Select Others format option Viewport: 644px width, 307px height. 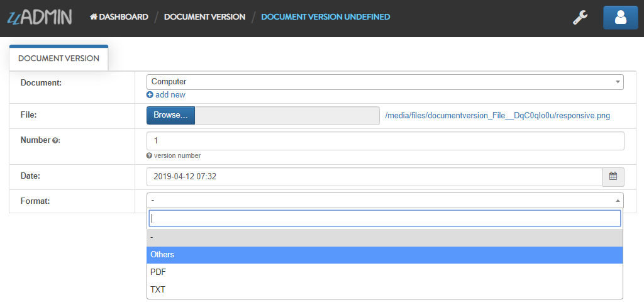click(x=385, y=255)
